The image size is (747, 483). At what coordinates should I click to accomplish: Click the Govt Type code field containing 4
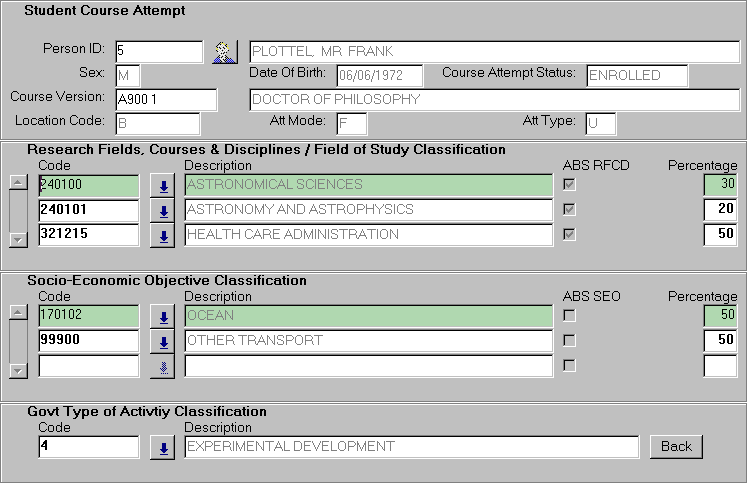88,447
